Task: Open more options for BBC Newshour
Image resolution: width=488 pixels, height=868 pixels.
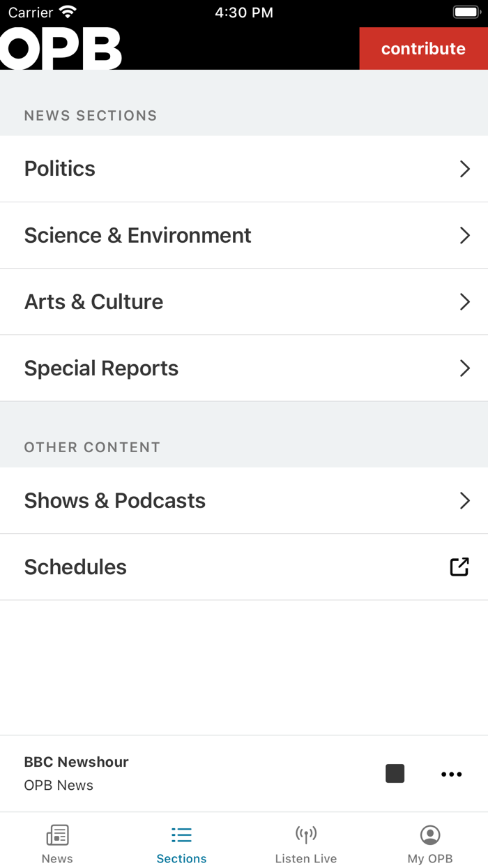Action: [451, 773]
